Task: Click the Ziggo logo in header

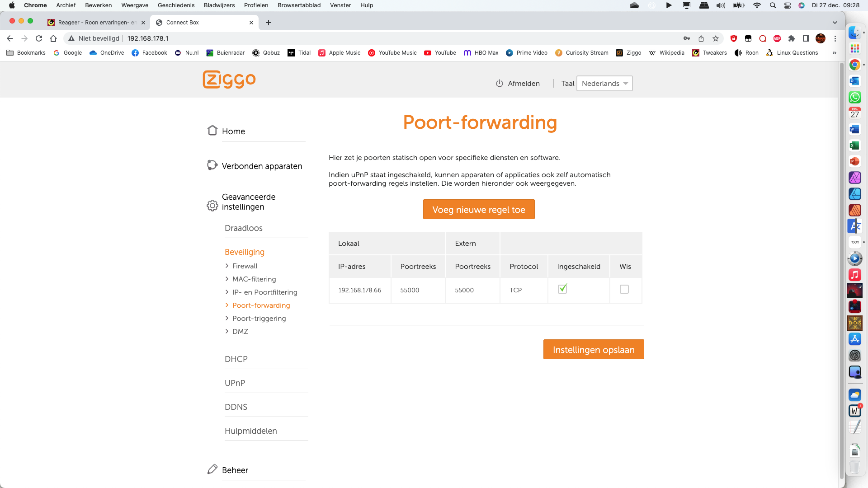Action: pos(229,80)
